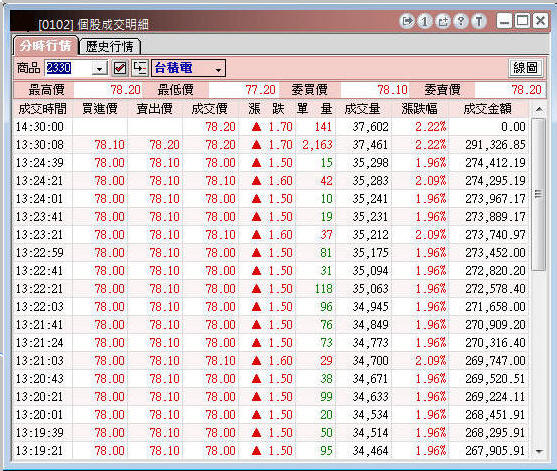This screenshot has width=557, height=471.
Task: Select the 13:30:08 trade row
Action: pos(271,145)
